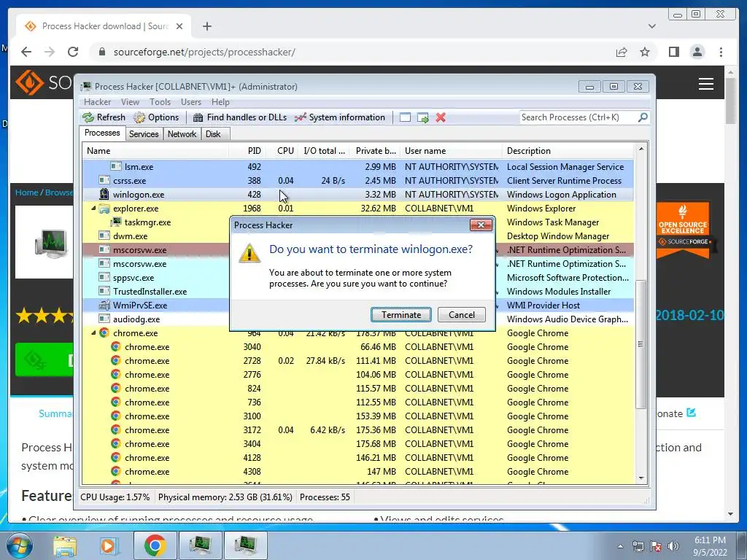747x560 pixels.
Task: Click the red X terminate toolbar icon
Action: pos(441,117)
